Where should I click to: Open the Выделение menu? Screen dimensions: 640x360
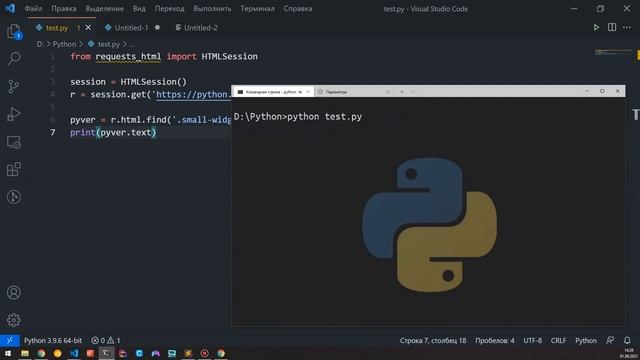(x=104, y=9)
